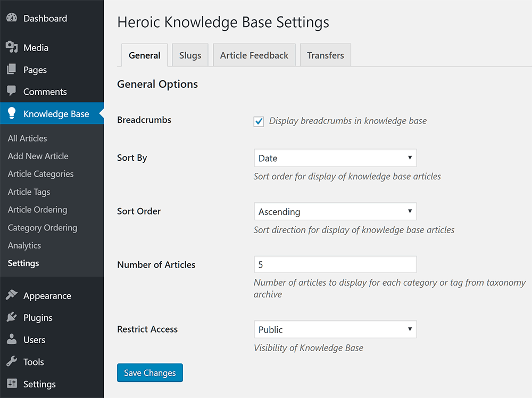Viewport: 532px width, 398px height.
Task: Expand the Sort Order dropdown
Action: (335, 212)
